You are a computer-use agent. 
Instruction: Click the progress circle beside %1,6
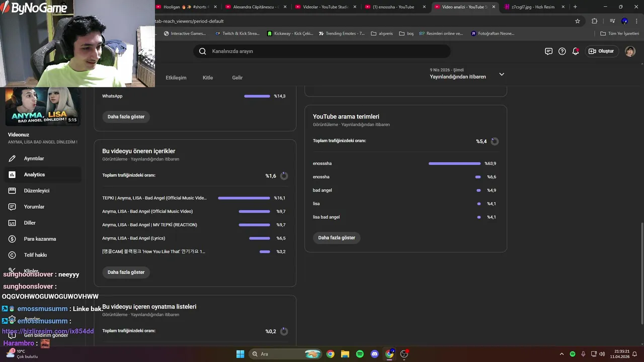tap(284, 176)
